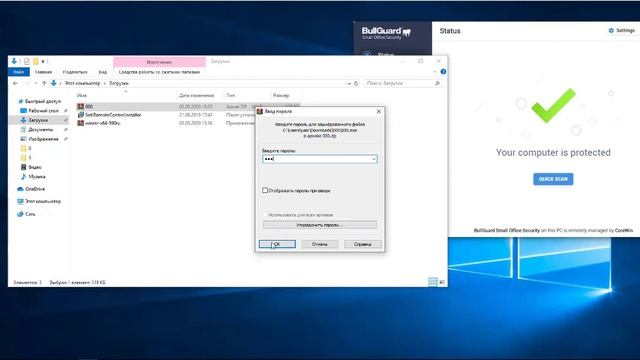640x360 pixels.
Task: Click the BullGuard logo
Action: pyautogui.click(x=386, y=33)
